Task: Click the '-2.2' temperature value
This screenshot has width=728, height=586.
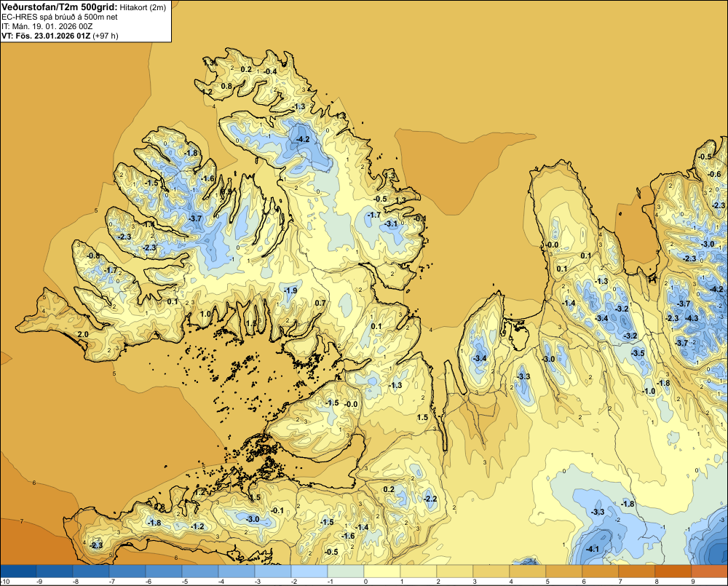Action: pos(430,498)
